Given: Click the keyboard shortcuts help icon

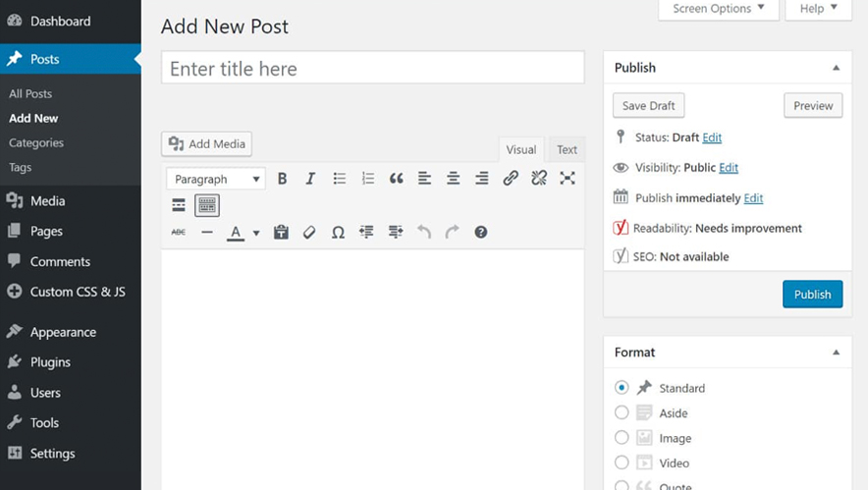Looking at the screenshot, I should 480,233.
